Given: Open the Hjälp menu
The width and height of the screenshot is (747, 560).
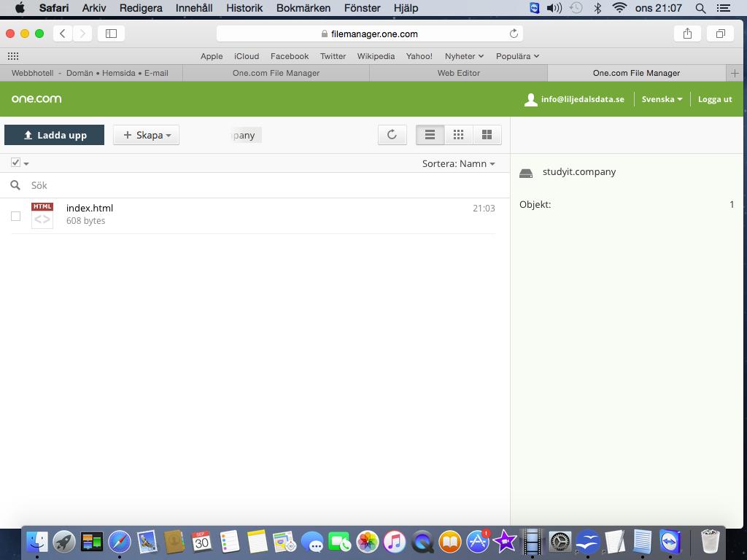Looking at the screenshot, I should coord(406,8).
